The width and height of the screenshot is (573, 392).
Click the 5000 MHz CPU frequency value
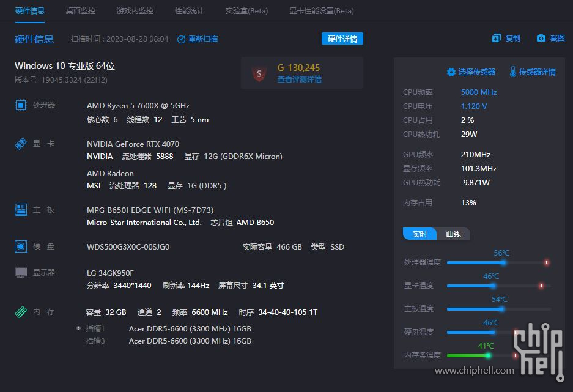(479, 92)
